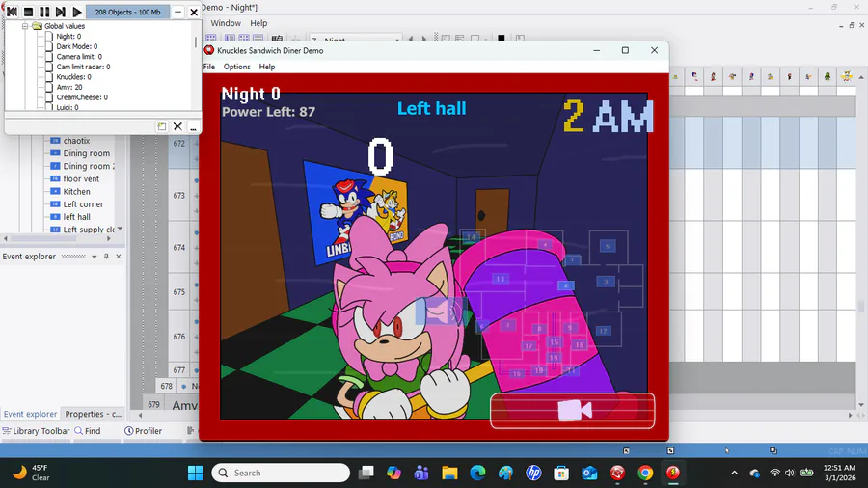Select the 'left hall' item in workspace tree
Image resolution: width=868 pixels, height=488 pixels.
click(x=76, y=217)
